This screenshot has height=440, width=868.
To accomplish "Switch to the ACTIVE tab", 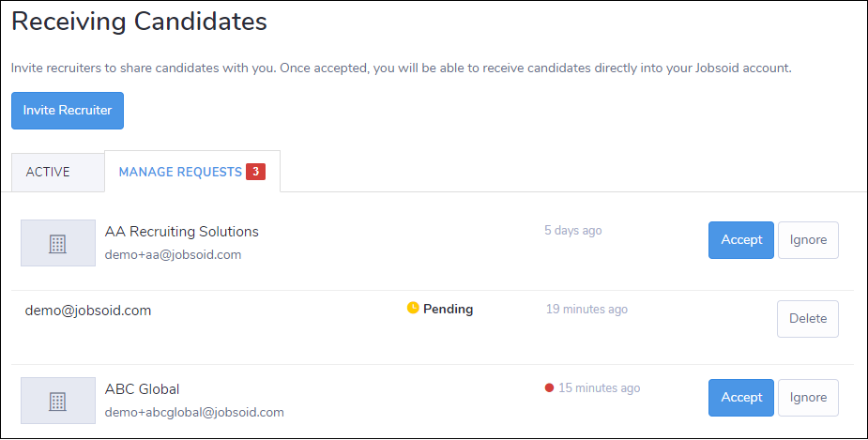I will 48,173.
